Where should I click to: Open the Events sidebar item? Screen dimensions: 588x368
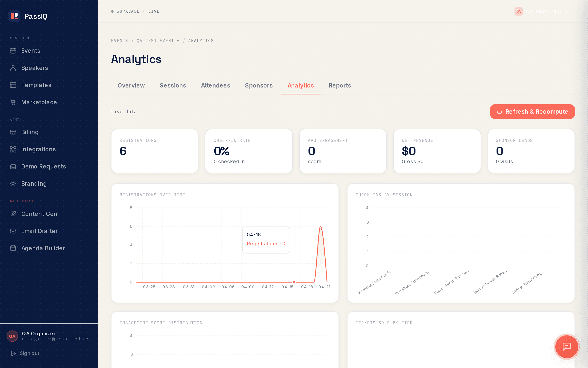49,51
